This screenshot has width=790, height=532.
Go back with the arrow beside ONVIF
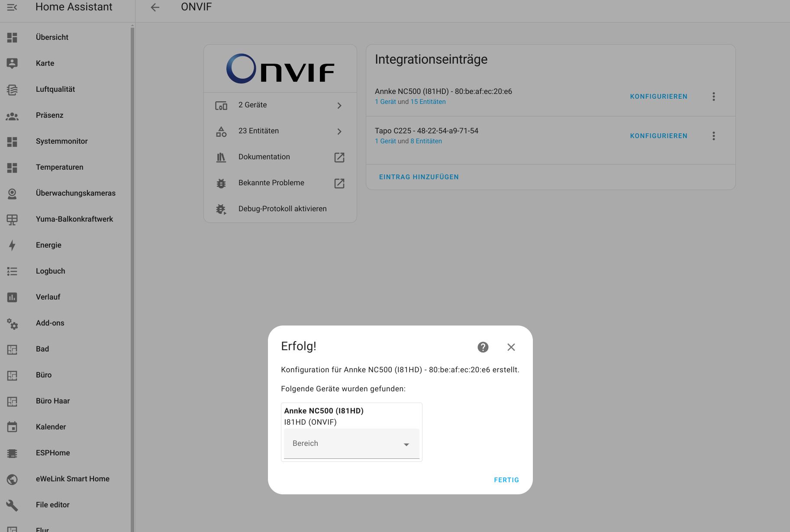[x=155, y=7]
